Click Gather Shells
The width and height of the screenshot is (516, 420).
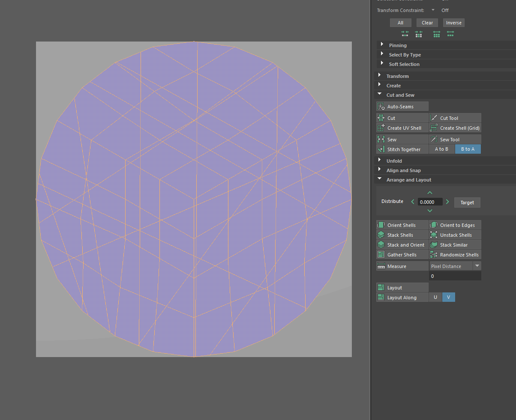[402, 254]
